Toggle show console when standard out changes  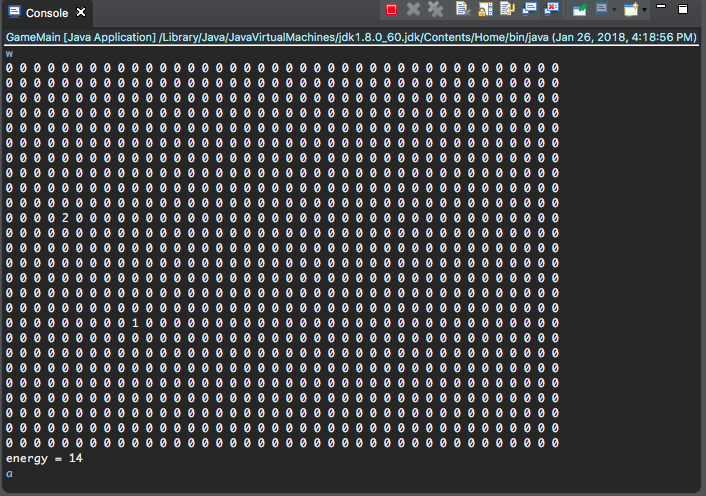[x=529, y=10]
